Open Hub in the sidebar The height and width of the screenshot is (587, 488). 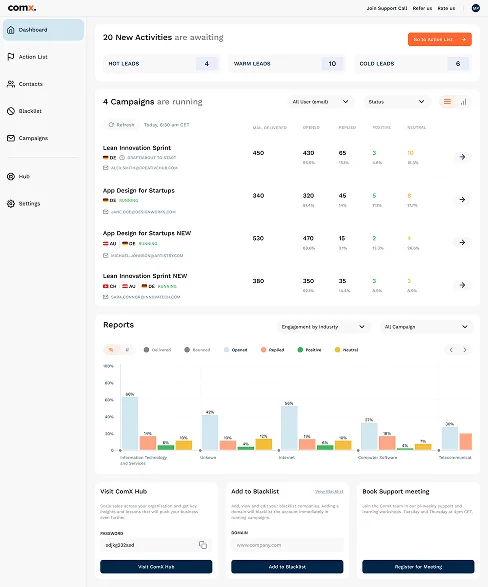[18, 176]
